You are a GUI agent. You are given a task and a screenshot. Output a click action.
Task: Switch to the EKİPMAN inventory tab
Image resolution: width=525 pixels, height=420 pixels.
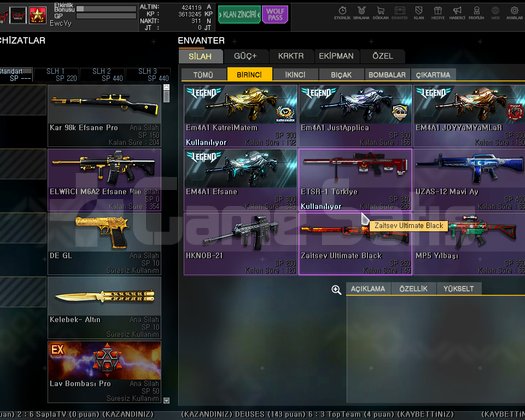pos(336,56)
